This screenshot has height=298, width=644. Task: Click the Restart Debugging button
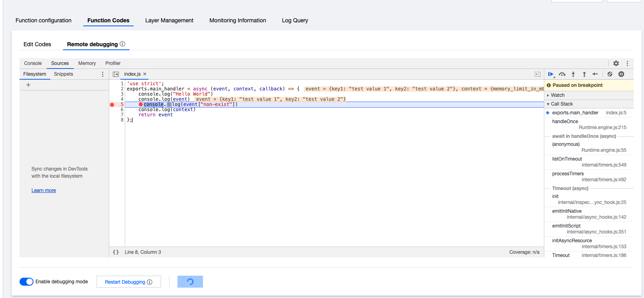pos(128,282)
